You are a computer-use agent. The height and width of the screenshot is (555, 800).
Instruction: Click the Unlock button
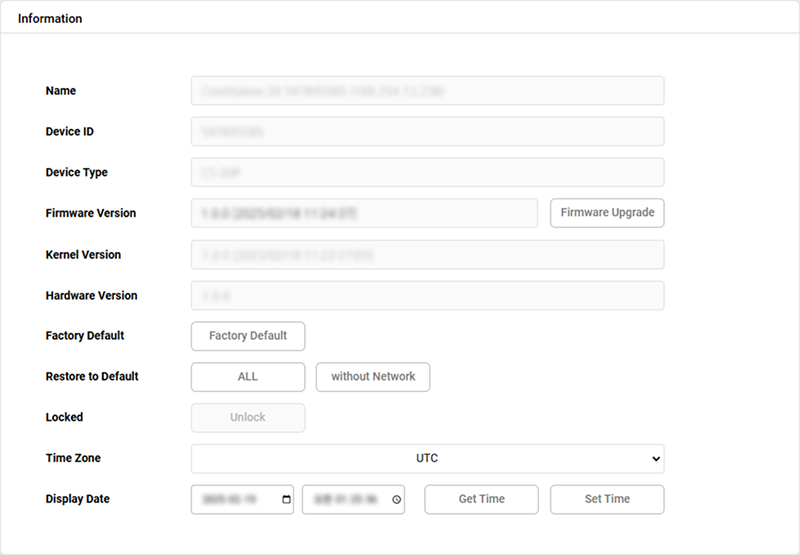(248, 418)
